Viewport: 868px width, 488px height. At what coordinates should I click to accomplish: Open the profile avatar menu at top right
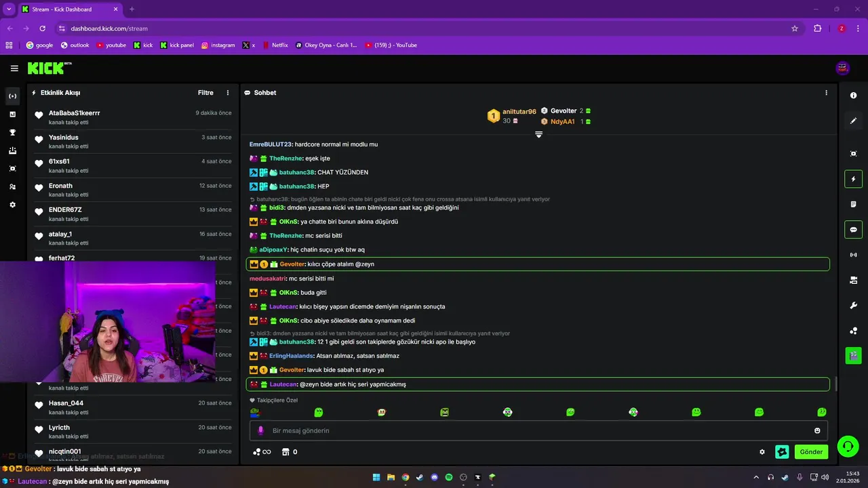point(843,68)
